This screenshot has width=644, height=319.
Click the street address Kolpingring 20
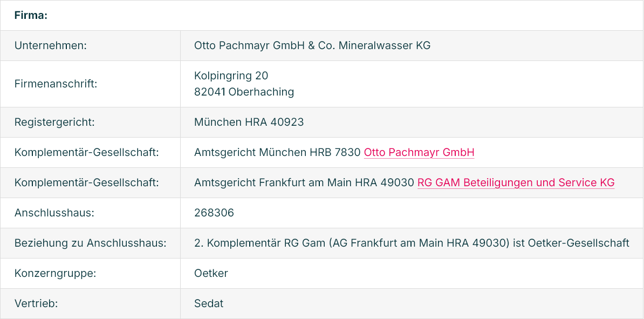pos(231,76)
